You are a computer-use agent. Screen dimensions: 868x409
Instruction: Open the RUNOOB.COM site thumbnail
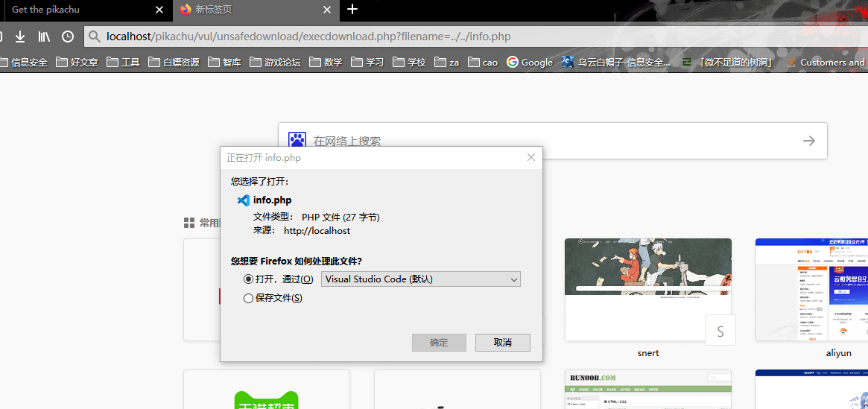[x=648, y=390]
